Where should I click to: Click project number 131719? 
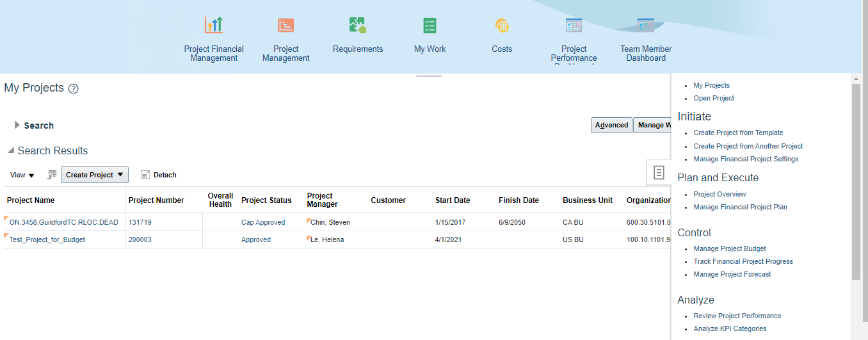point(140,222)
